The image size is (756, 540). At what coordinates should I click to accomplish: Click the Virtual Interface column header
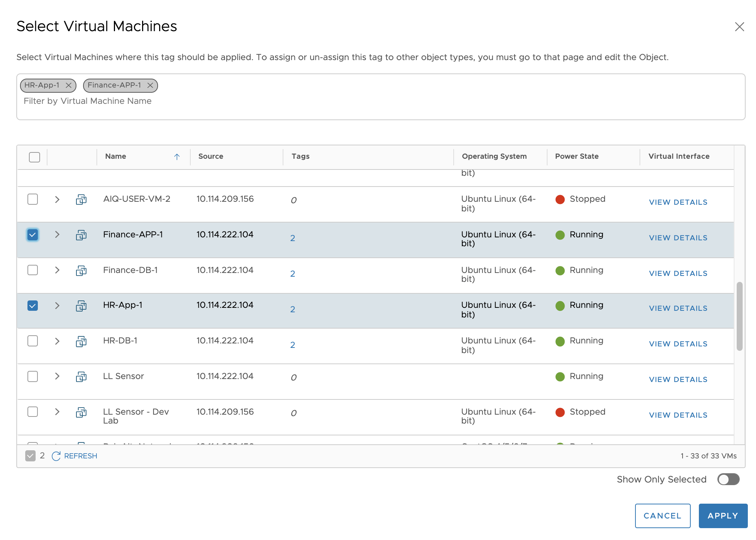(679, 156)
